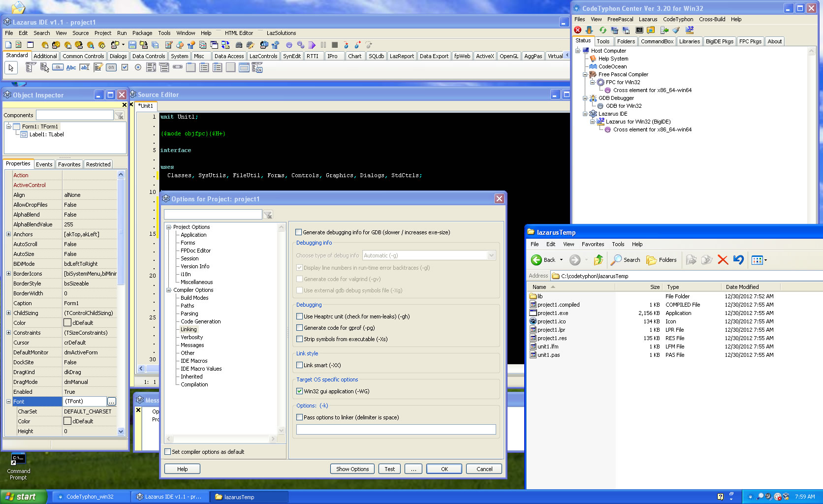This screenshot has width=823, height=504.
Task: Click the new form icon in Lazarus toolbar
Action: [30, 45]
